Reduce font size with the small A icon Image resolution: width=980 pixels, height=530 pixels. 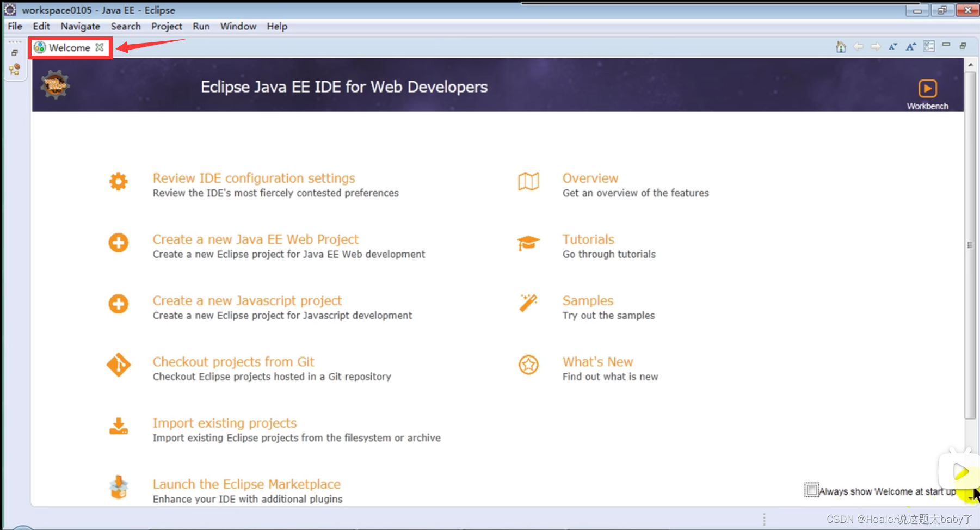coord(893,47)
